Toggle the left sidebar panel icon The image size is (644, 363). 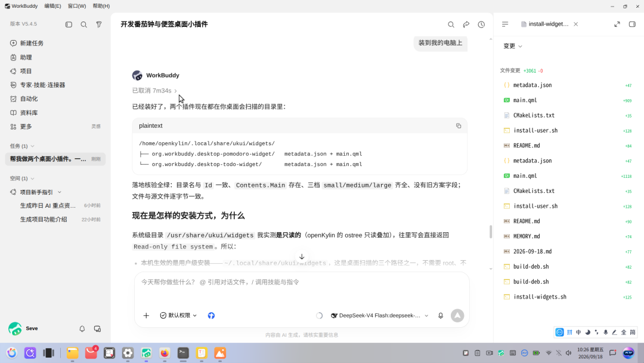[69, 24]
